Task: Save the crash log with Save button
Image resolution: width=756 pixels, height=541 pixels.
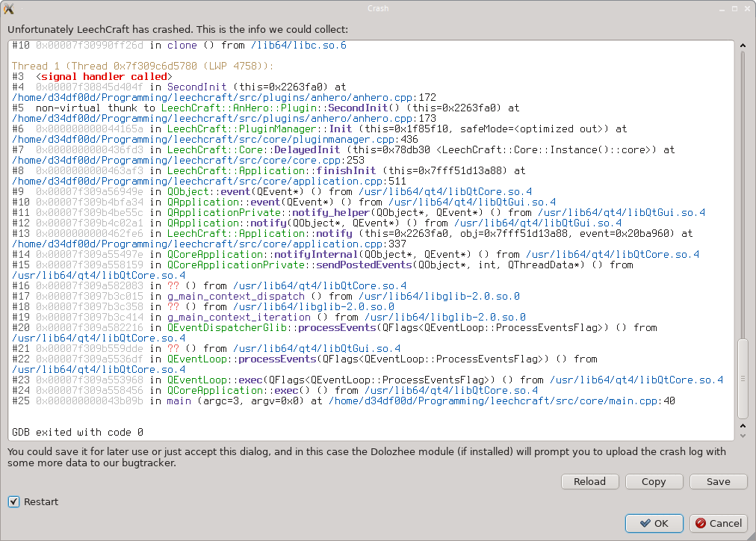Action: (x=719, y=482)
